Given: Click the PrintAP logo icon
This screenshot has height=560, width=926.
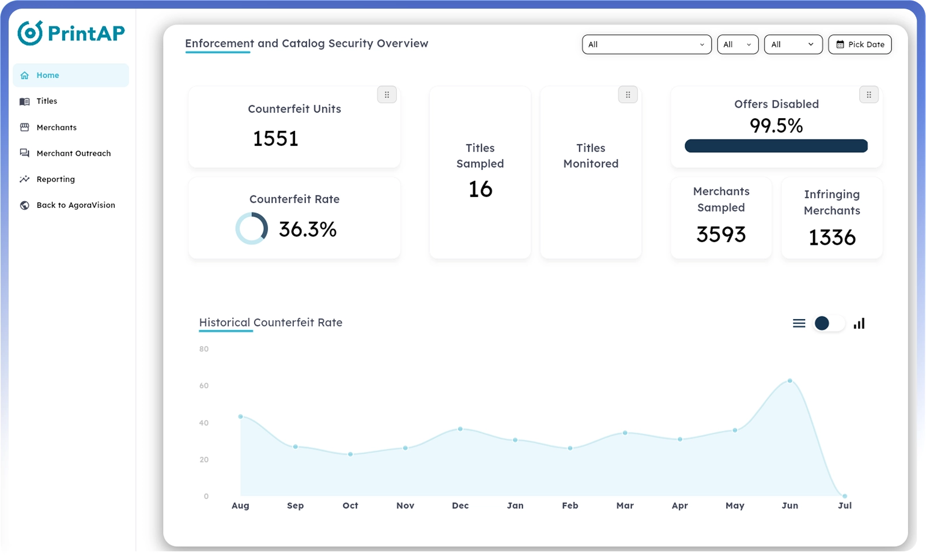Looking at the screenshot, I should [30, 33].
